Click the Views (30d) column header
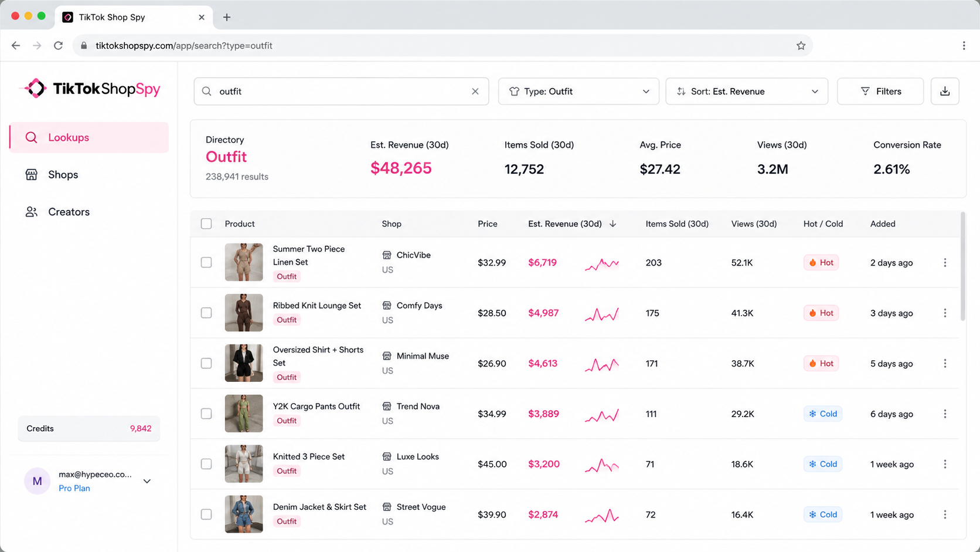 pyautogui.click(x=754, y=224)
